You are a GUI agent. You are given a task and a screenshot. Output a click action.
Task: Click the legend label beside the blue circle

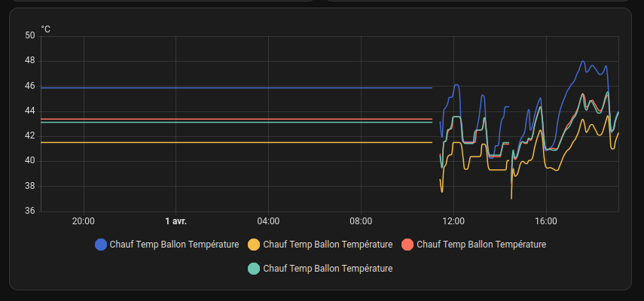(174, 245)
